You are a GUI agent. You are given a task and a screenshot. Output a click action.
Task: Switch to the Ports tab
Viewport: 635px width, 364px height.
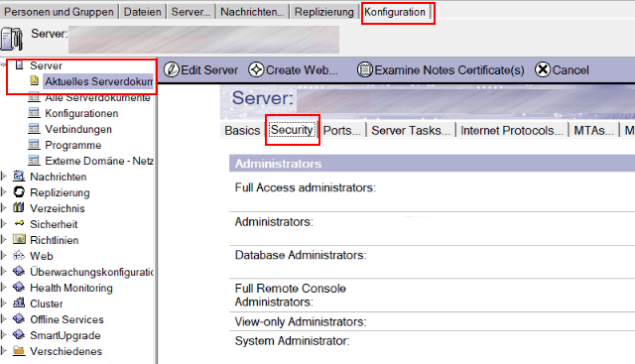(341, 130)
